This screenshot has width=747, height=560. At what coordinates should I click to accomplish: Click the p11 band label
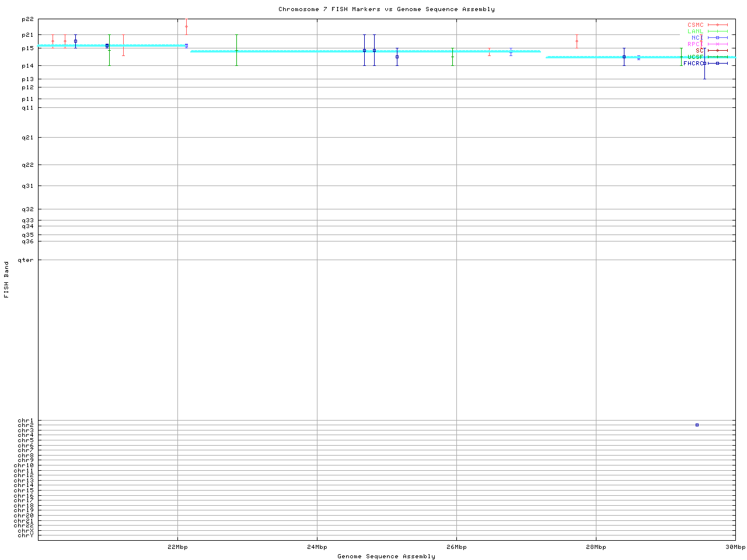(28, 99)
